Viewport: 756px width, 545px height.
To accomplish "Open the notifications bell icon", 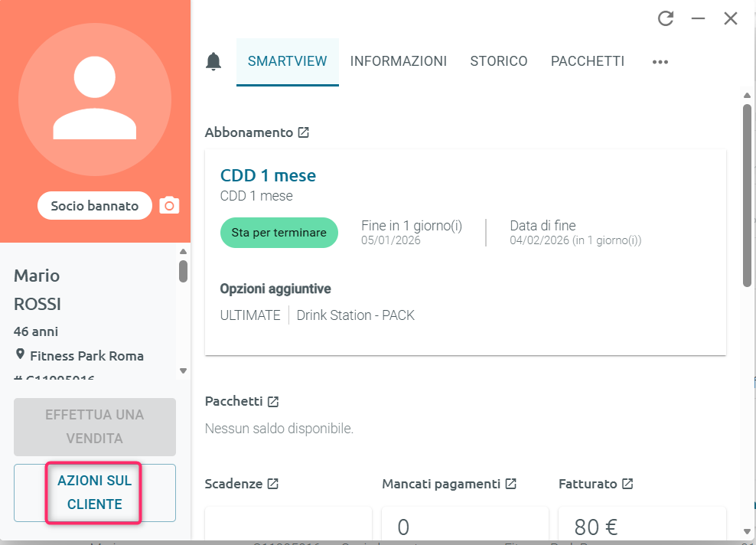I will 213,62.
